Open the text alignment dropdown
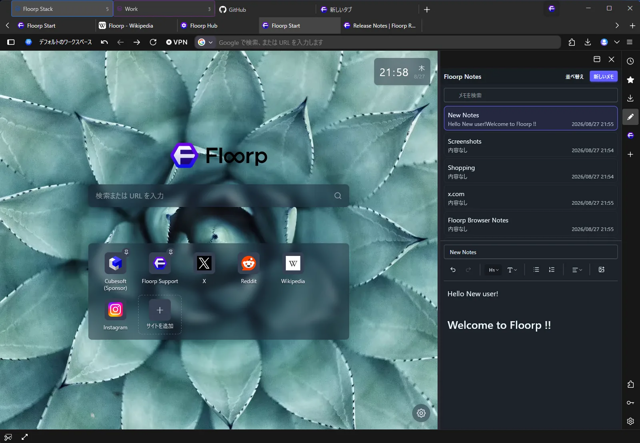The width and height of the screenshot is (640, 443). tap(577, 269)
